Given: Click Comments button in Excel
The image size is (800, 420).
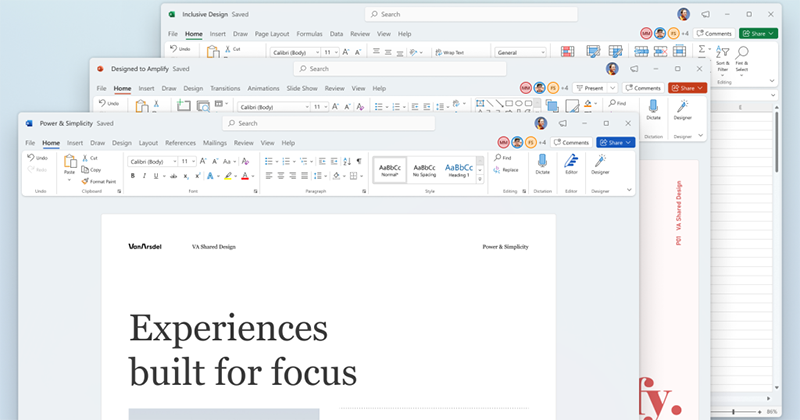Looking at the screenshot, I should point(714,33).
